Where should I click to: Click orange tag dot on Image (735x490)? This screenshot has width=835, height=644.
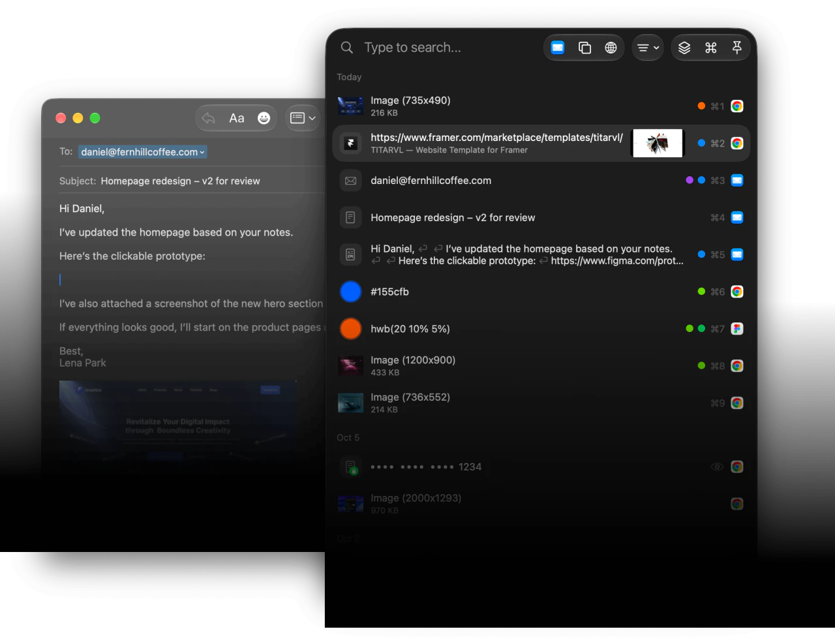click(701, 106)
